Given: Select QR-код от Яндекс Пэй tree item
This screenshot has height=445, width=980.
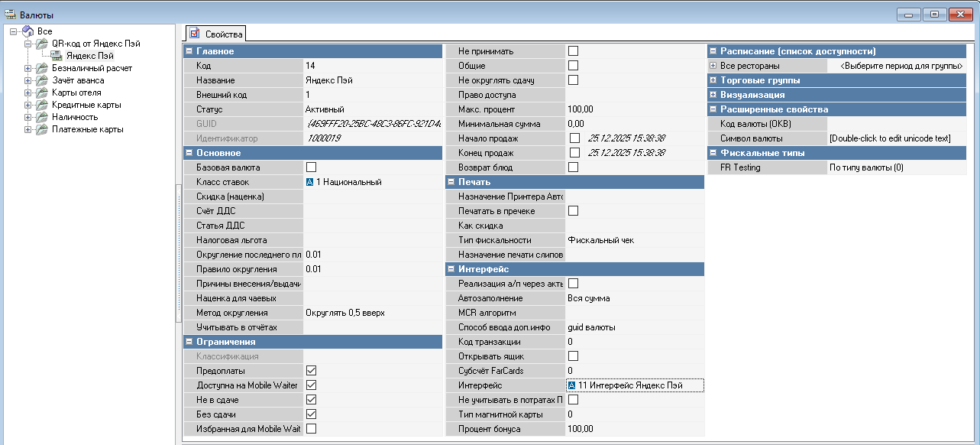Looking at the screenshot, I should [x=95, y=44].
